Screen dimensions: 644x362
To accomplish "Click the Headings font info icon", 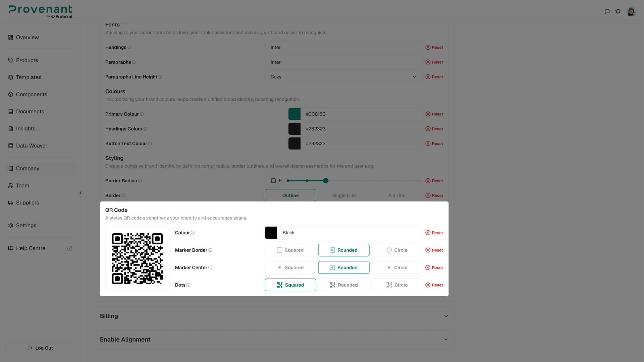I will [129, 47].
